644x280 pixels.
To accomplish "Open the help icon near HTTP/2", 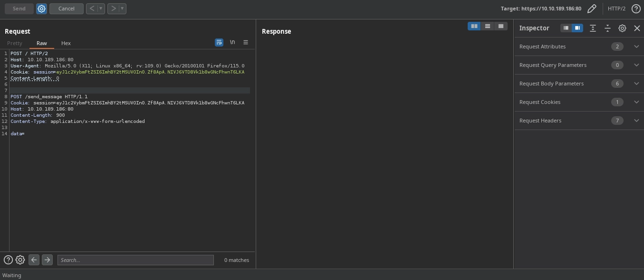I will (x=636, y=9).
